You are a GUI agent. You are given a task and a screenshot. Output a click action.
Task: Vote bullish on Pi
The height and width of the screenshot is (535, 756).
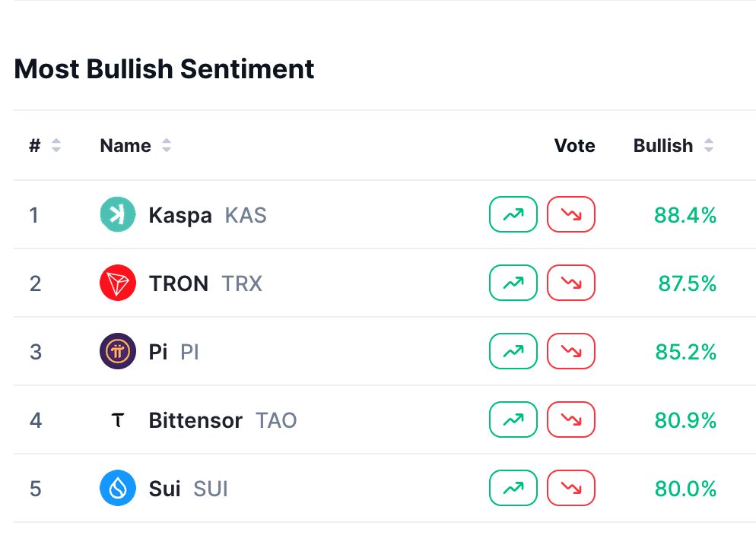tap(513, 352)
